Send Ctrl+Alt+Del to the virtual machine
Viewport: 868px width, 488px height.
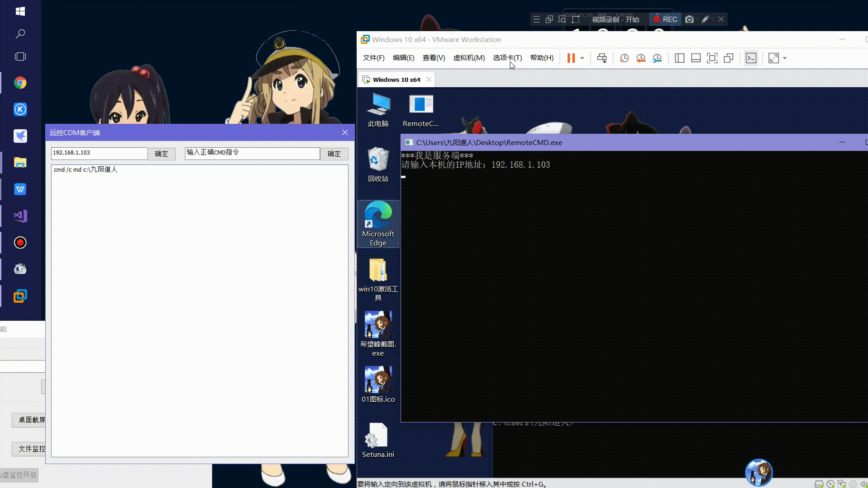tap(602, 58)
